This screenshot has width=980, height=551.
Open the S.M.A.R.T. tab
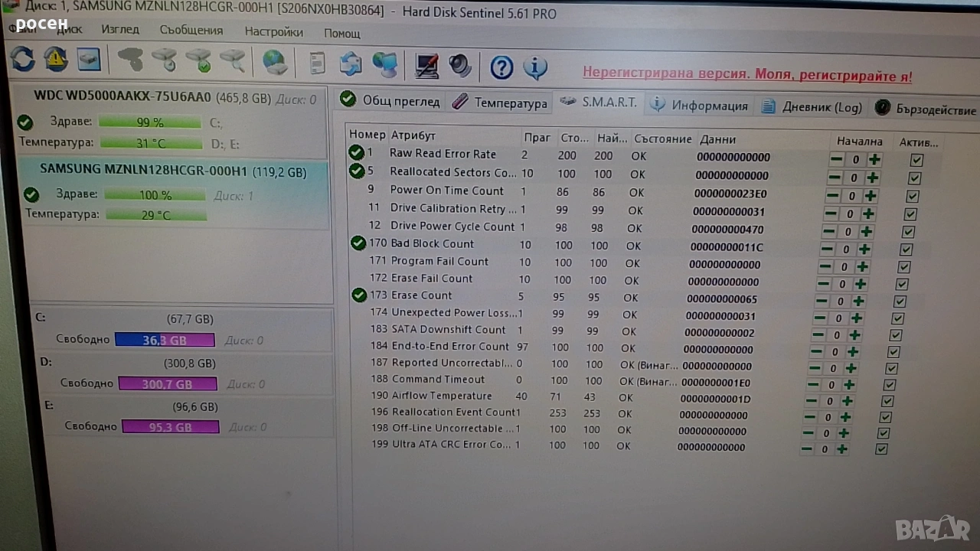[x=599, y=103]
